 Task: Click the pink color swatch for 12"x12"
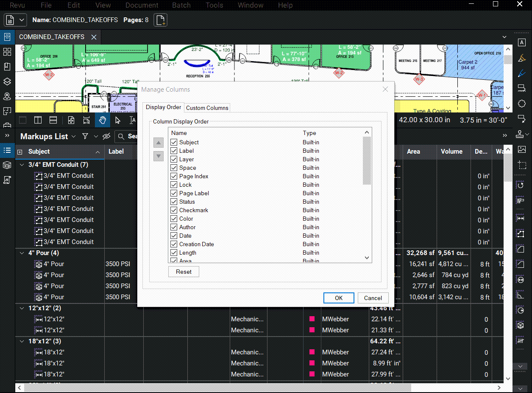tap(312, 319)
